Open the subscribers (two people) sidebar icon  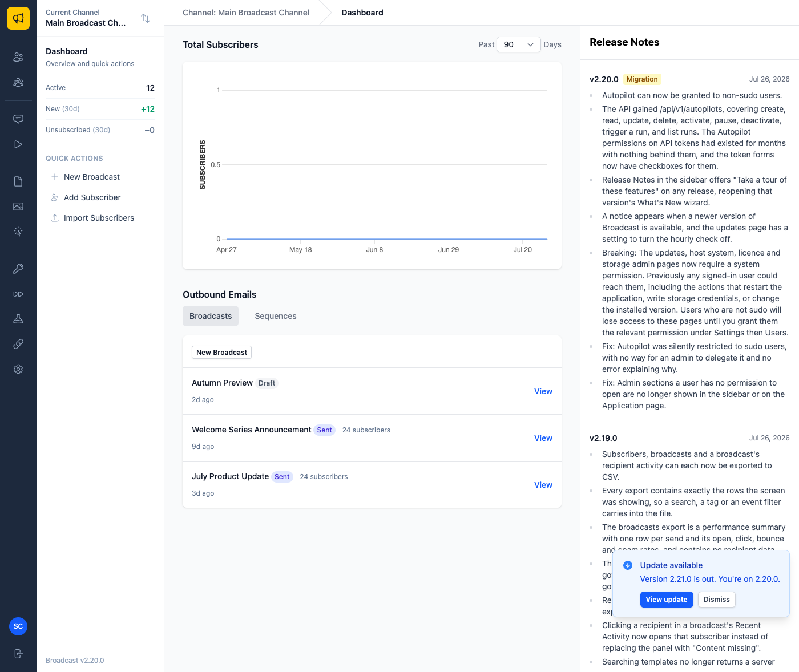18,57
